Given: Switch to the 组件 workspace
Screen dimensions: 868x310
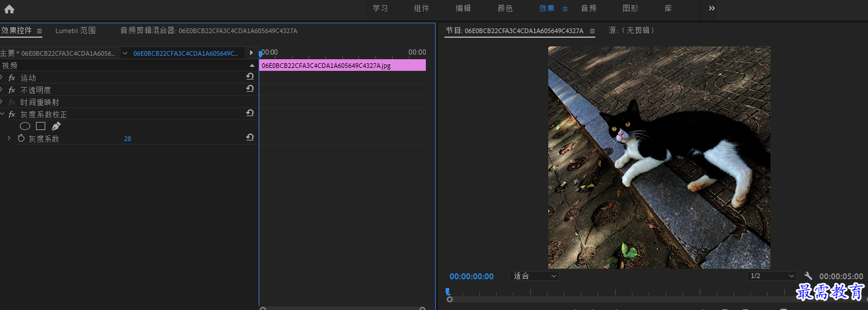Looking at the screenshot, I should tap(422, 8).
